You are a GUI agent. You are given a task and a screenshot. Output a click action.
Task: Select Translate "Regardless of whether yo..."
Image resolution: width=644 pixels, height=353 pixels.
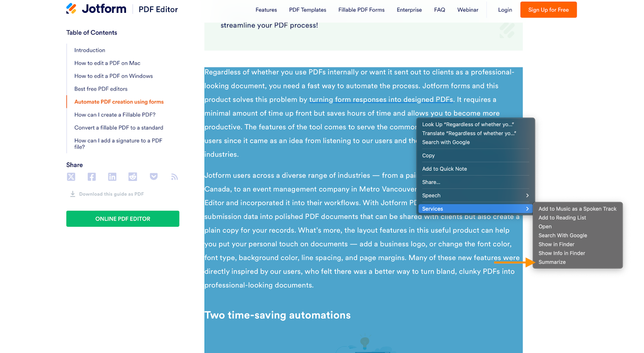(469, 133)
